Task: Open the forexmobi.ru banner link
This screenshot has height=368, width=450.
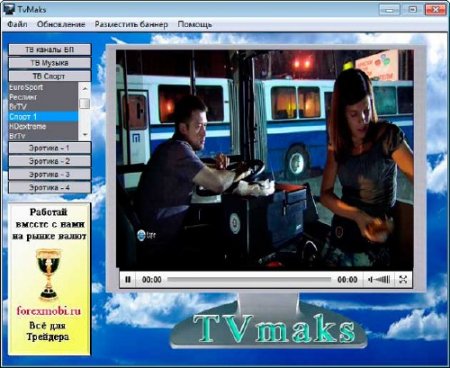Action: [49, 311]
